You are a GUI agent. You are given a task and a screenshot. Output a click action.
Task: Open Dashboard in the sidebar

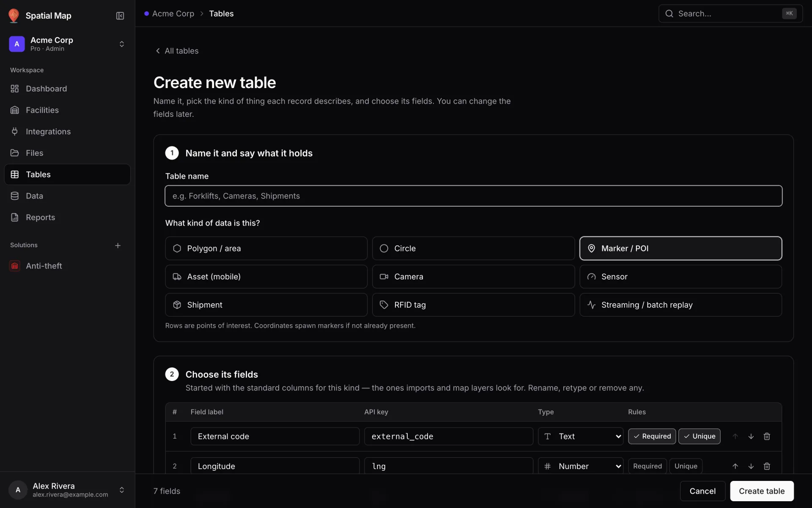click(67, 88)
